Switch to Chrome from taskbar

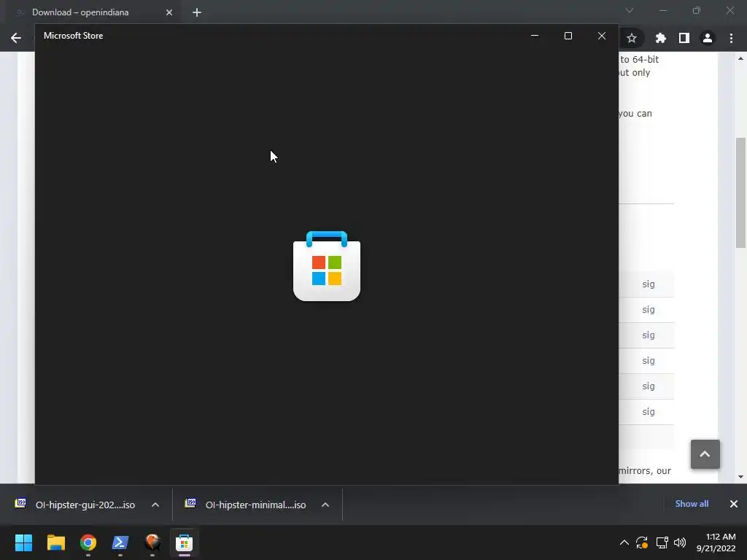pos(88,542)
